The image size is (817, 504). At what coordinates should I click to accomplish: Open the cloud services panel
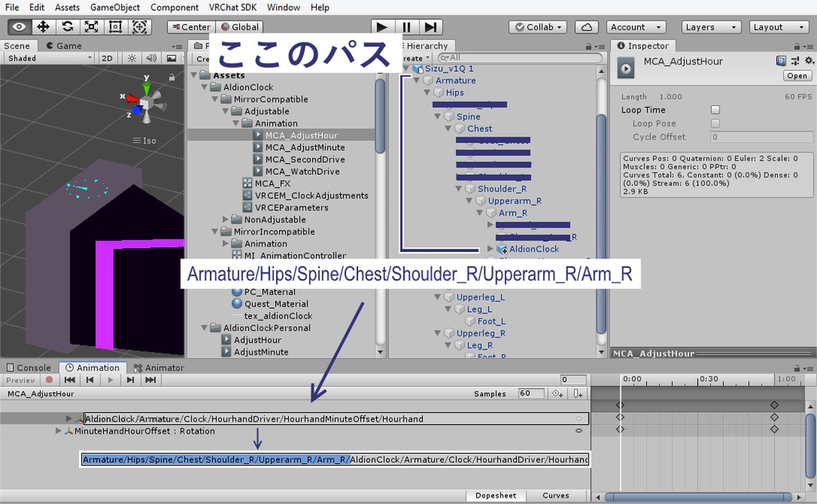tap(586, 27)
